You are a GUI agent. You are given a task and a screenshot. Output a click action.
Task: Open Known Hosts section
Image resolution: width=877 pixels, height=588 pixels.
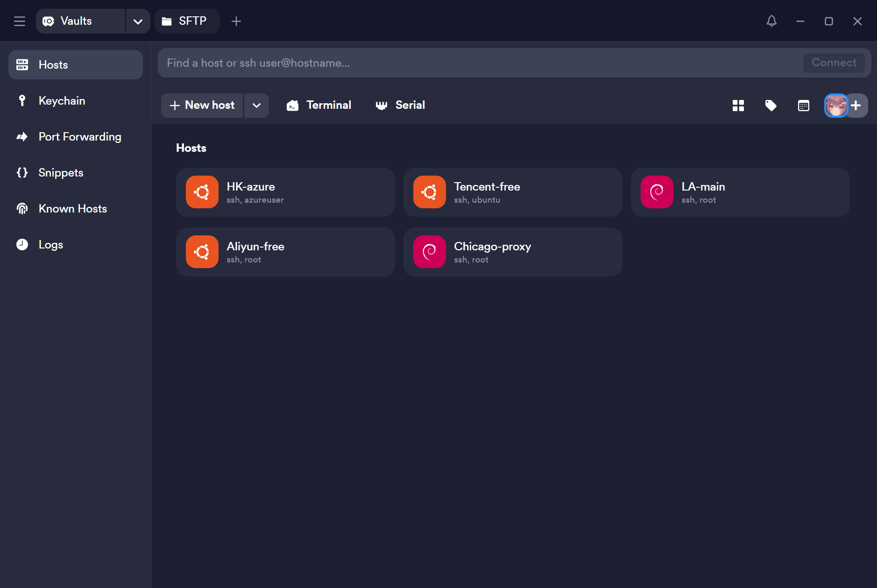76,208
